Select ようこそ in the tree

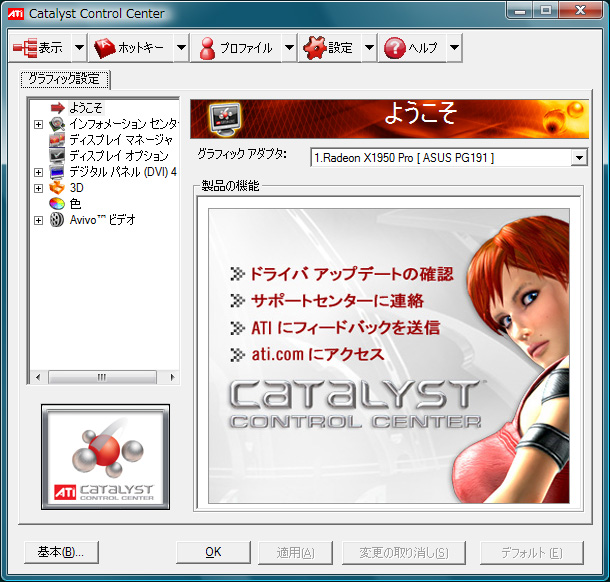[x=86, y=108]
